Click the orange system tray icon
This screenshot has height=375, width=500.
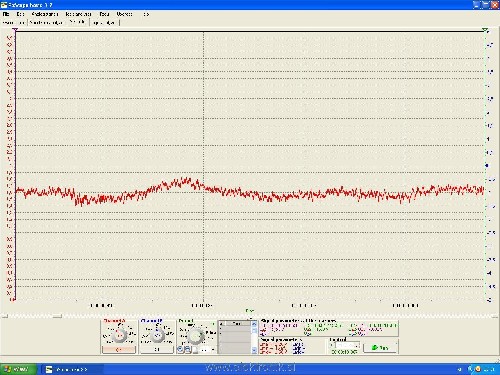click(x=478, y=369)
